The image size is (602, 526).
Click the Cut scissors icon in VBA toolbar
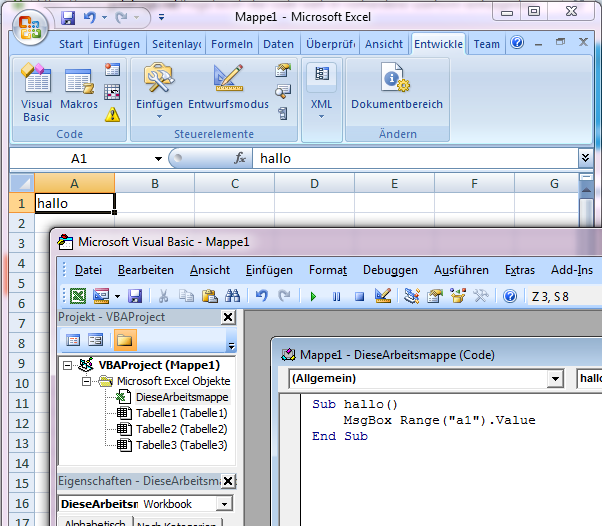tap(163, 296)
